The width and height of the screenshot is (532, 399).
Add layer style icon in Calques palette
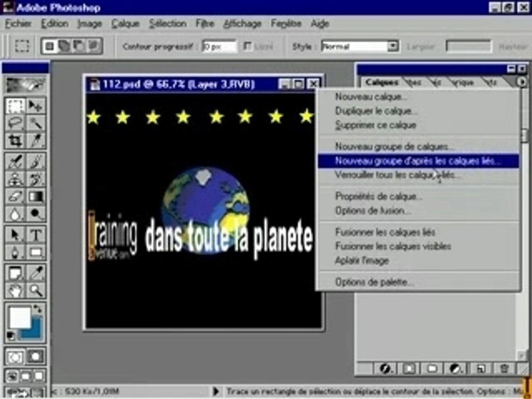[x=386, y=368]
